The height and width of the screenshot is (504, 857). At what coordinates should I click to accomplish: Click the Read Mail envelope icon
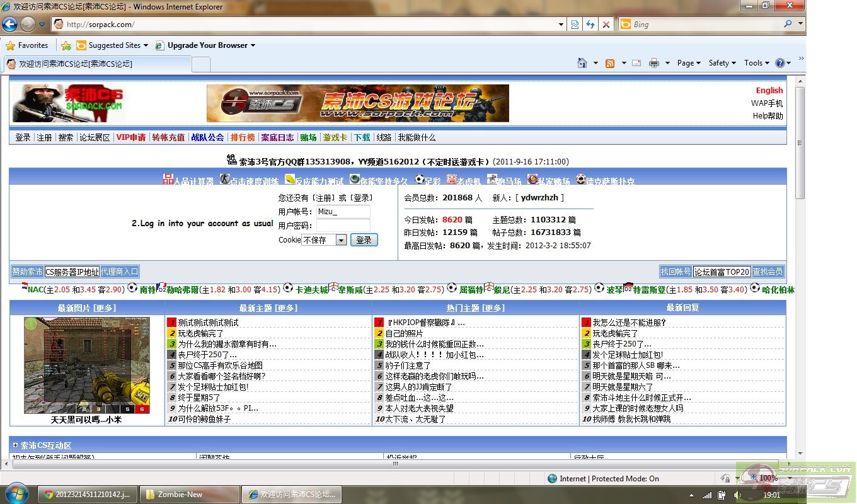[x=636, y=63]
